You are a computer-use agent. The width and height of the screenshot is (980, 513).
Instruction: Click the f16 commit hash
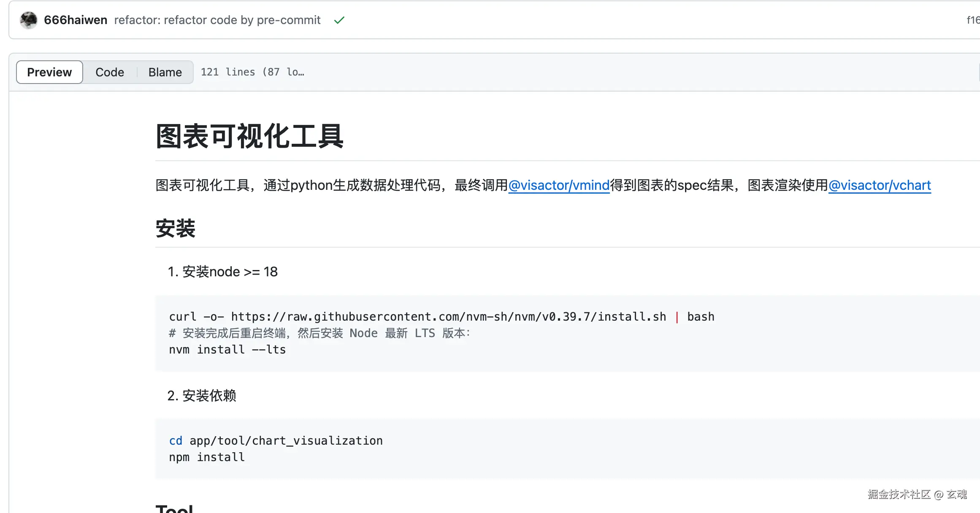(972, 20)
